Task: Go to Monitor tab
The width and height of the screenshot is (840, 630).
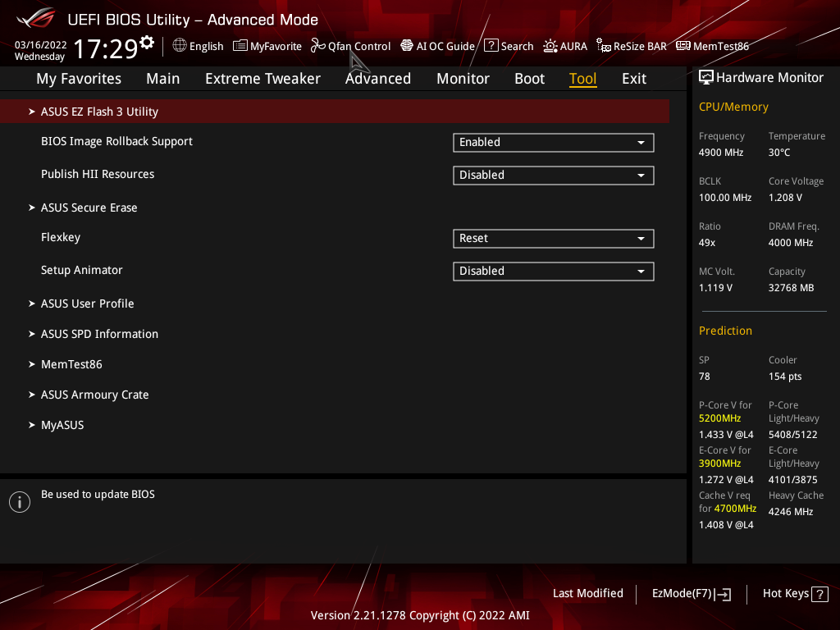Action: (463, 79)
